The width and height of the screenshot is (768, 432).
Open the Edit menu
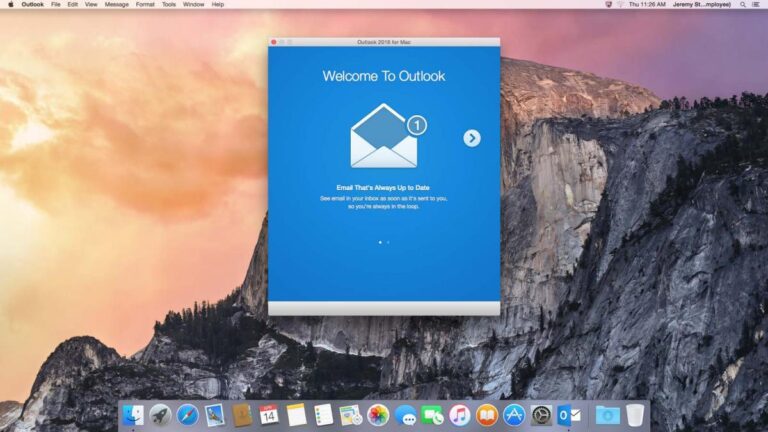(72, 4)
